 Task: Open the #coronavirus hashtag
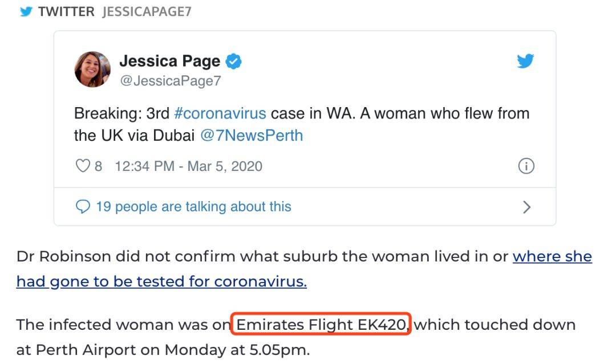coord(220,113)
